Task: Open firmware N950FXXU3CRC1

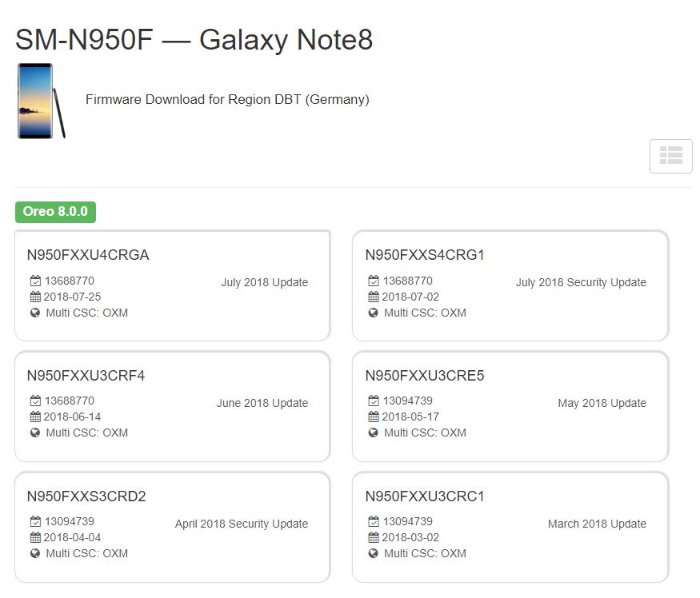Action: [425, 496]
